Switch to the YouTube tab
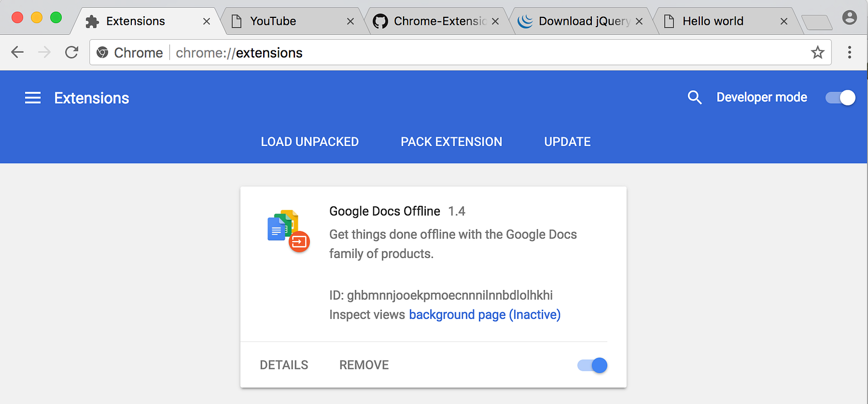 tap(292, 21)
